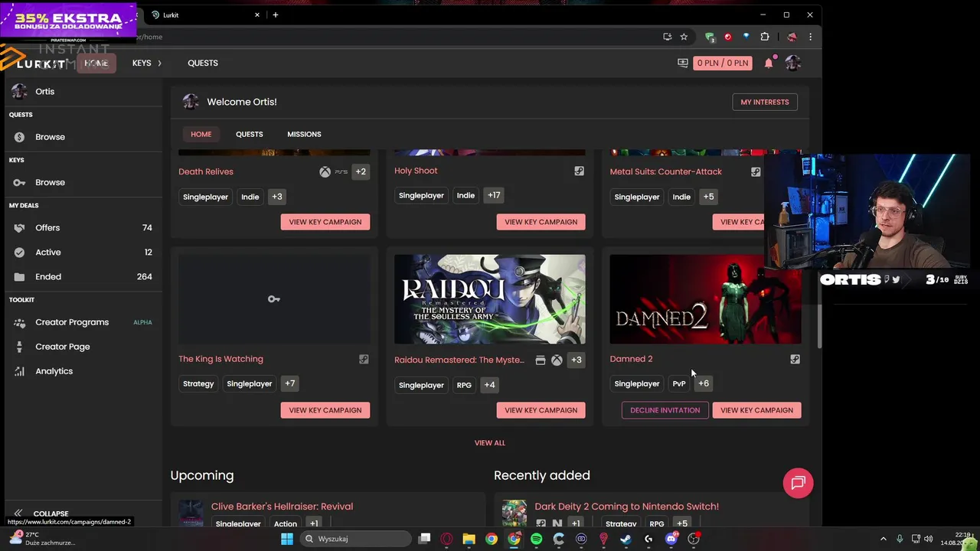Viewport: 980px width, 551px height.
Task: View key campaign for Raidou Remastered
Action: (x=541, y=410)
